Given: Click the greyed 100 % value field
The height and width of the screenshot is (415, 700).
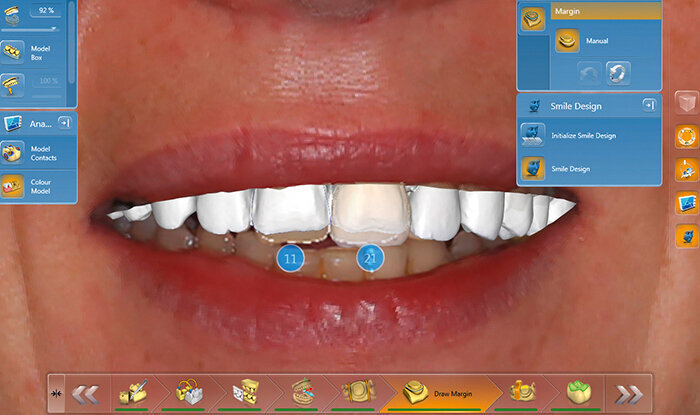Looking at the screenshot, I should [47, 81].
